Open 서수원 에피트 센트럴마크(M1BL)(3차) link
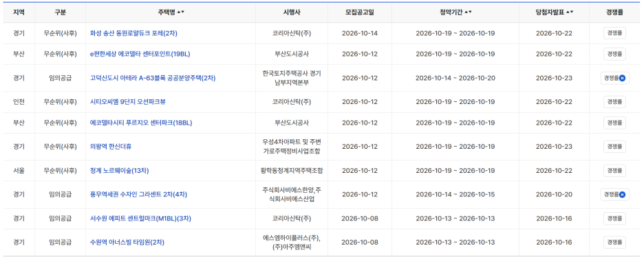644x259 pixels. (x=140, y=218)
